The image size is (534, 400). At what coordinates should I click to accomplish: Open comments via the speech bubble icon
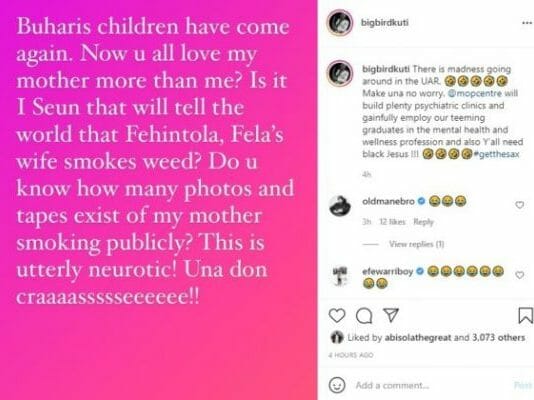364,316
